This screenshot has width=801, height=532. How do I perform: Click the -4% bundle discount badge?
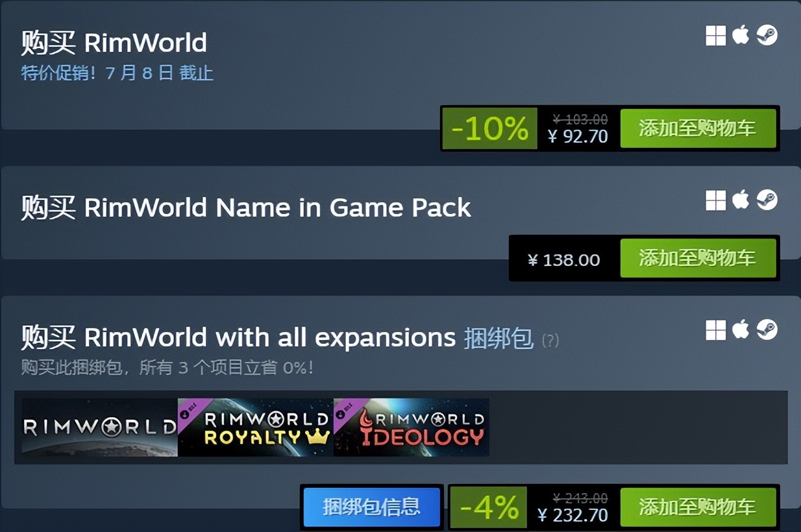point(489,507)
